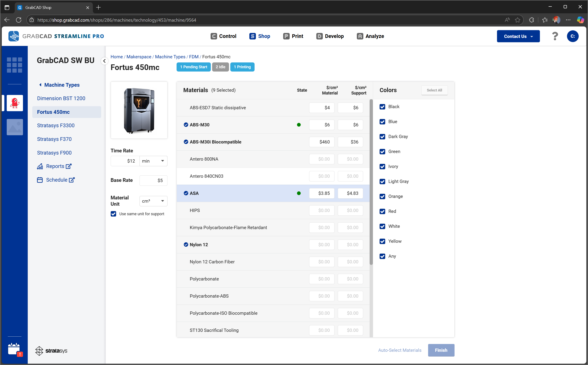Open the Copilot icon in the browser toolbar

580,20
